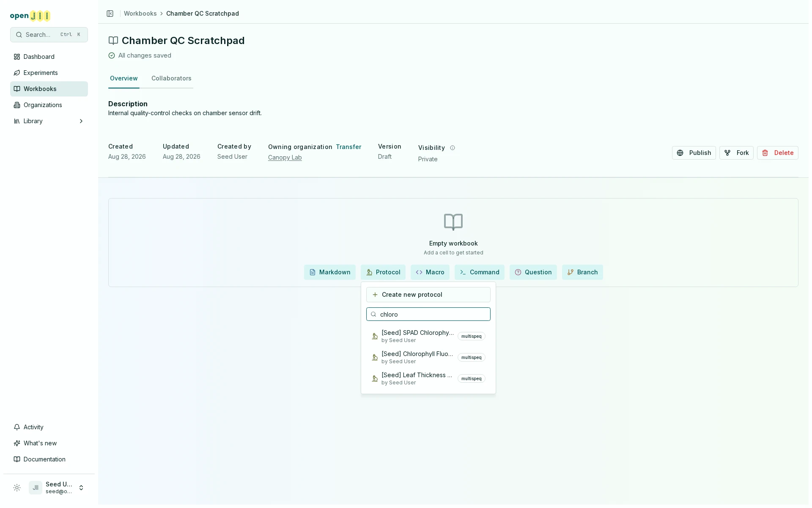Navigate to Workbooks breadcrumb
The width and height of the screenshot is (812, 508).
click(140, 14)
